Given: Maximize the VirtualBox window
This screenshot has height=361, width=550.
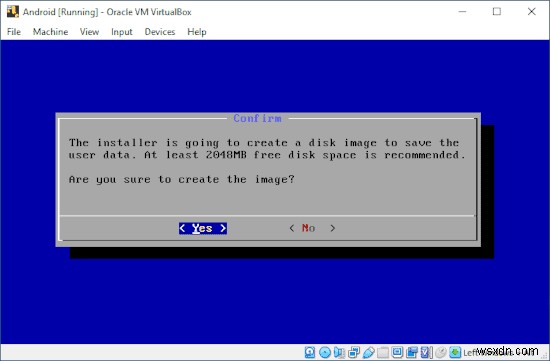Looking at the screenshot, I should [497, 12].
